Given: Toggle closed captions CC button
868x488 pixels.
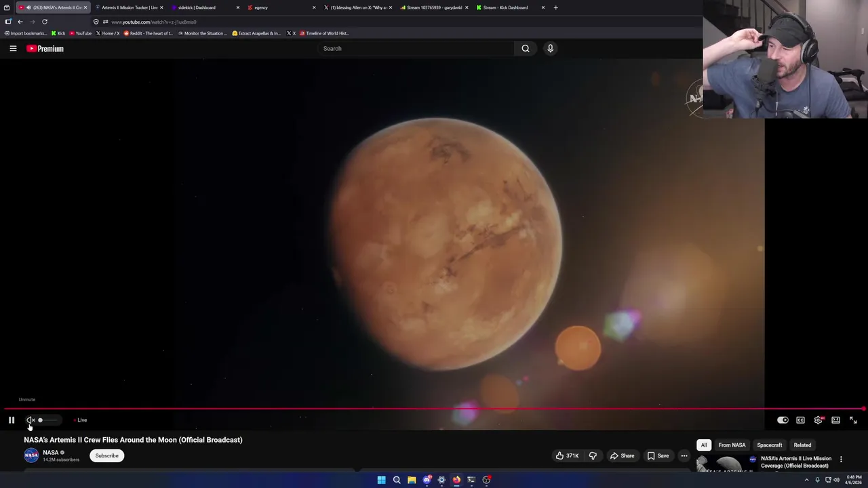Looking at the screenshot, I should 800,420.
